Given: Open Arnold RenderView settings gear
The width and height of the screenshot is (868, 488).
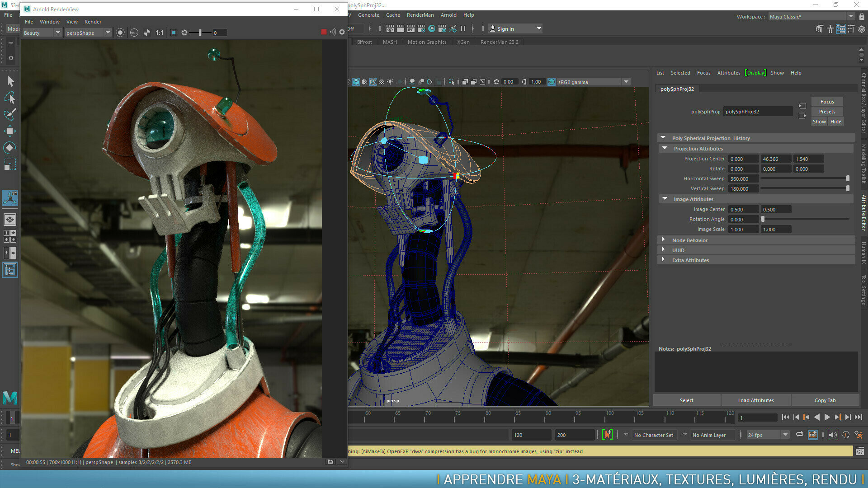Looking at the screenshot, I should click(x=342, y=32).
